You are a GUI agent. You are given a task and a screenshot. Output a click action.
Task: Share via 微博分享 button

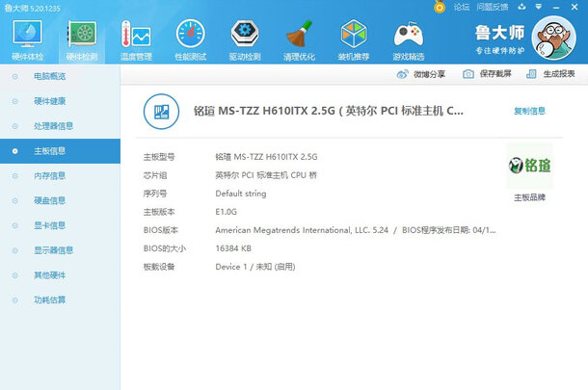pos(421,74)
